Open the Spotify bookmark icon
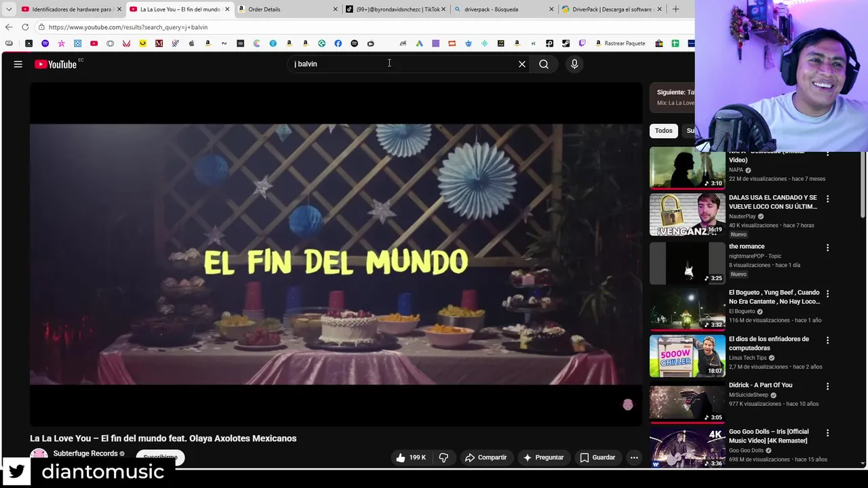 coord(354,43)
